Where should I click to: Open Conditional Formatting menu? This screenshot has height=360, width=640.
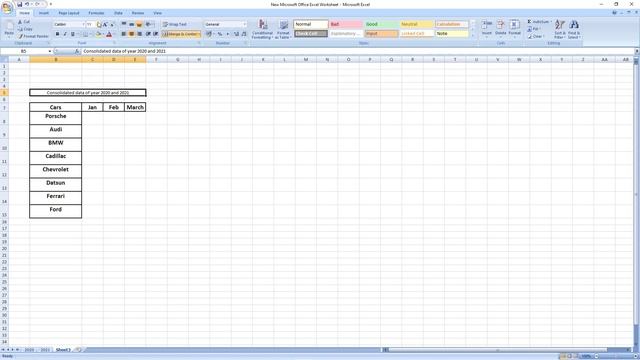[x=262, y=29]
